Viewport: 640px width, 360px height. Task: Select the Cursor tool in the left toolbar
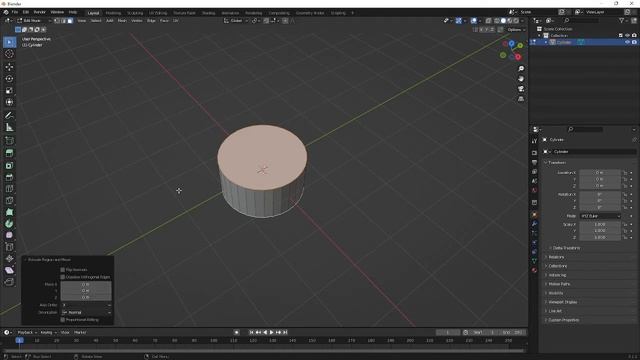click(x=9, y=54)
